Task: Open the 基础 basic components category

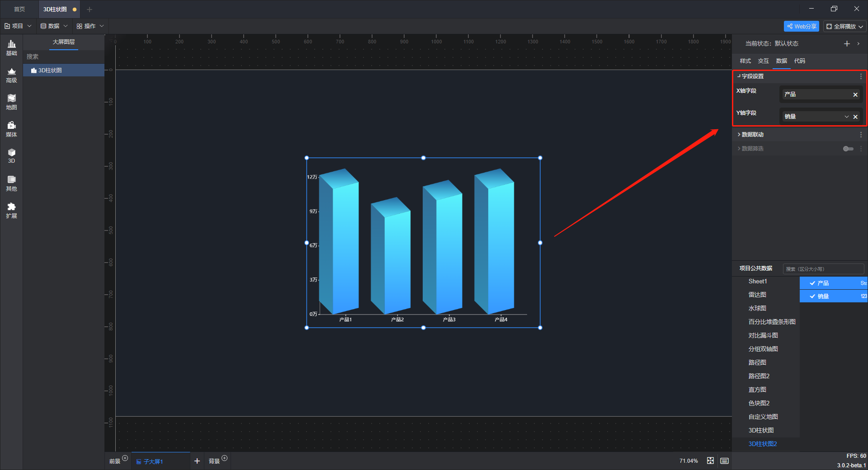Action: click(11, 48)
